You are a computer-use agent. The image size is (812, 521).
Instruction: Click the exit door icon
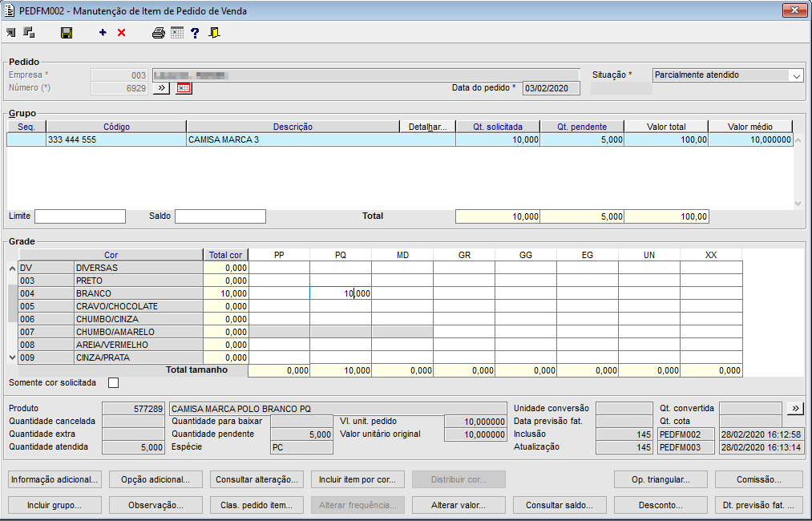coord(214,33)
